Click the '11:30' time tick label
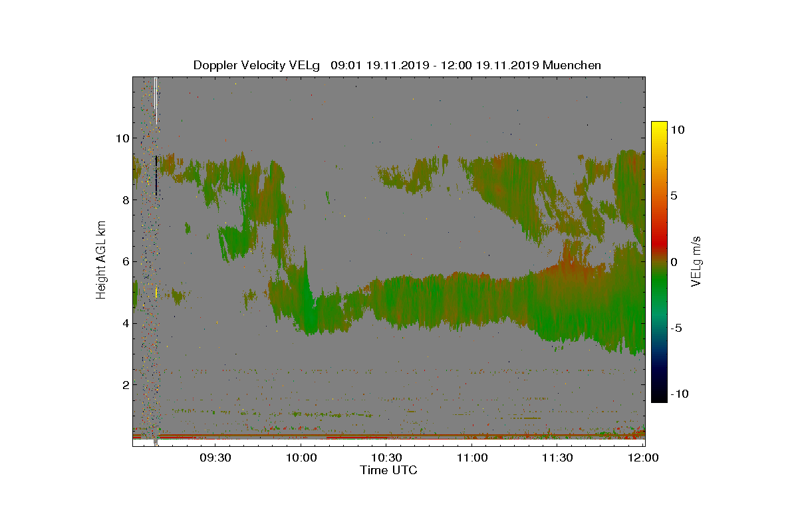 (x=557, y=458)
